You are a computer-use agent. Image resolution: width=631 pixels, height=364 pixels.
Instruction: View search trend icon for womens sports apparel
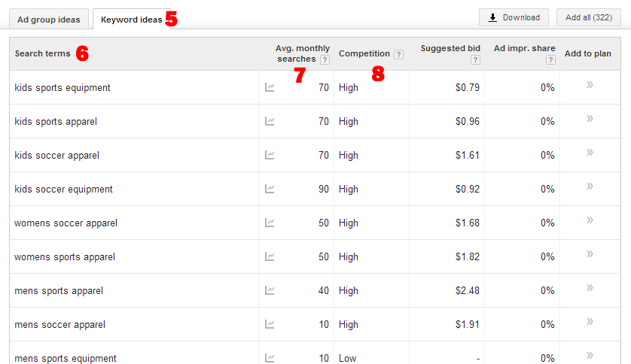[x=270, y=256]
